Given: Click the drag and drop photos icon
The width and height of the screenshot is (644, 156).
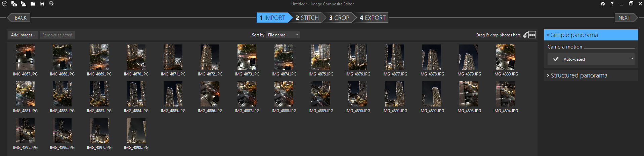Looking at the screenshot, I should coord(530,35).
